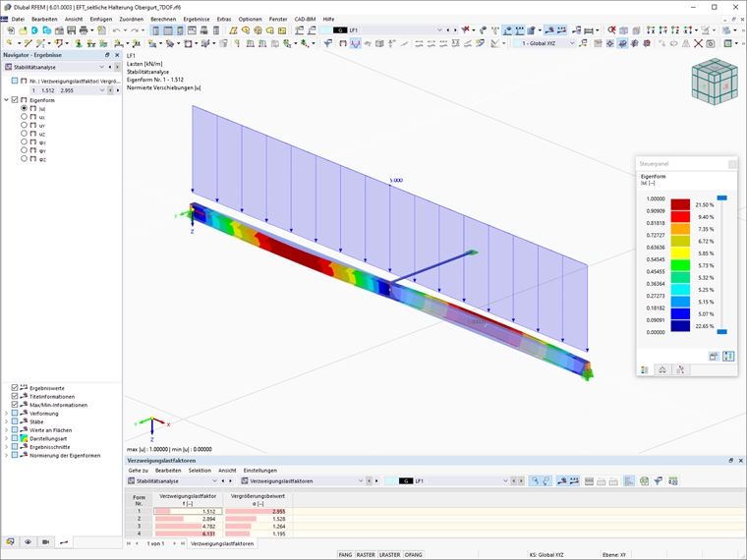Click the funnel filter icon in table toolbar
The width and height of the screenshot is (747, 560).
[658, 481]
